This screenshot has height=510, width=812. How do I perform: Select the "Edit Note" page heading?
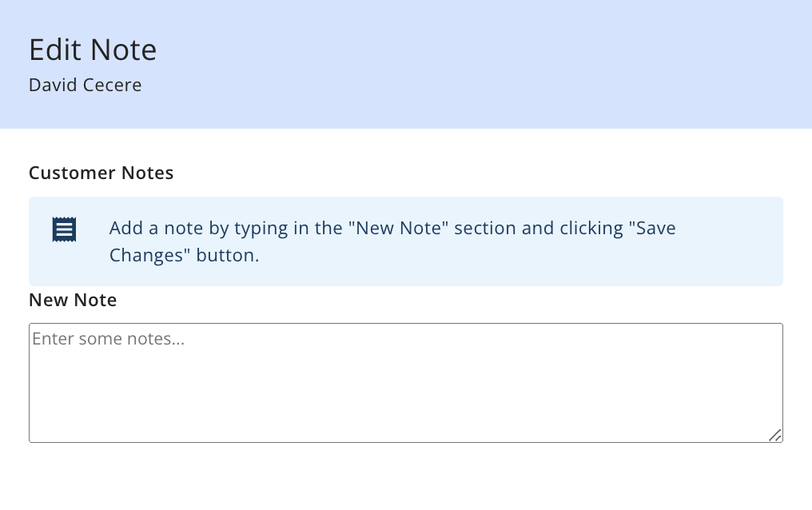tap(93, 50)
